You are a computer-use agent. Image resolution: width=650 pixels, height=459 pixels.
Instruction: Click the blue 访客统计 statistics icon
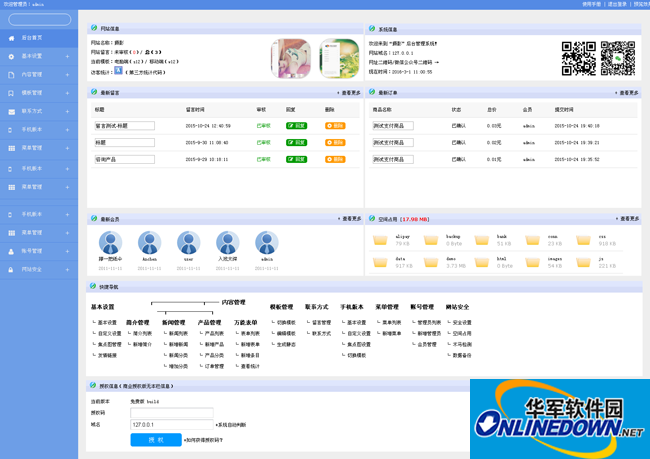pos(118,70)
